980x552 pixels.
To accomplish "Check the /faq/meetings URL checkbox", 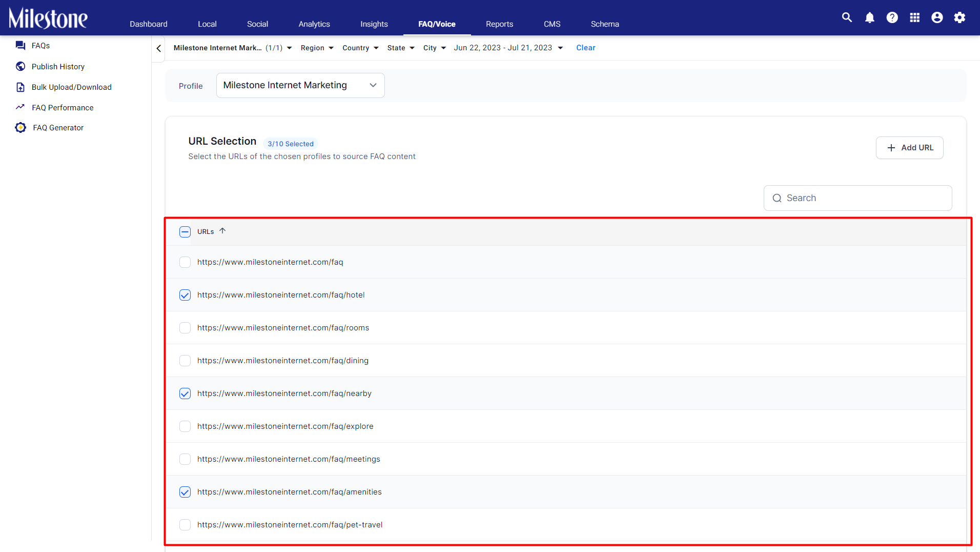I will [x=185, y=459].
